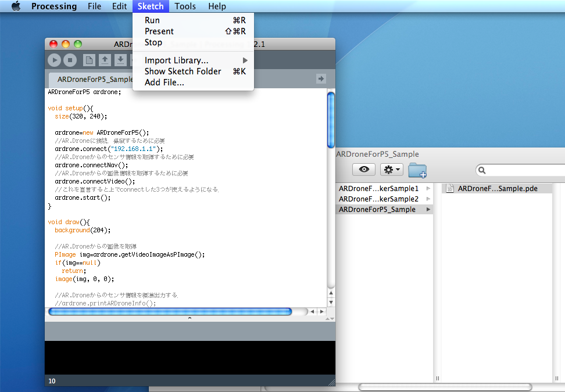The width and height of the screenshot is (565, 392).
Task: Click editor scroll down arrow
Action: [331, 303]
